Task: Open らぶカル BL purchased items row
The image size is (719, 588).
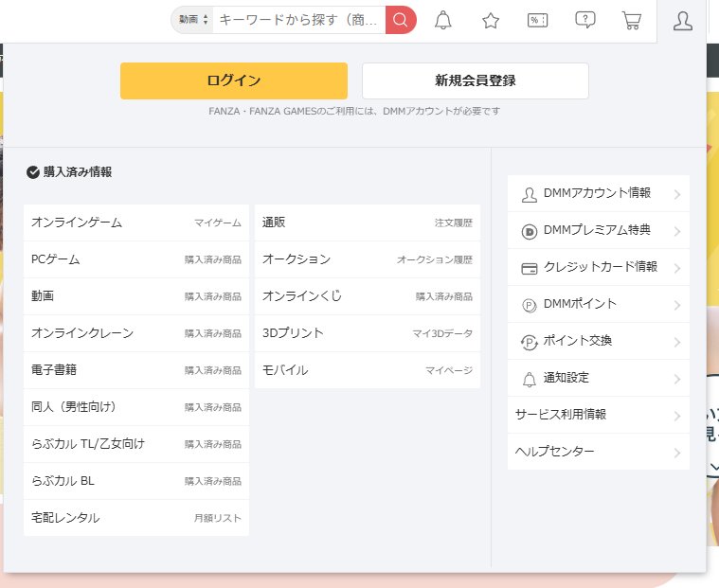Action: (136, 481)
